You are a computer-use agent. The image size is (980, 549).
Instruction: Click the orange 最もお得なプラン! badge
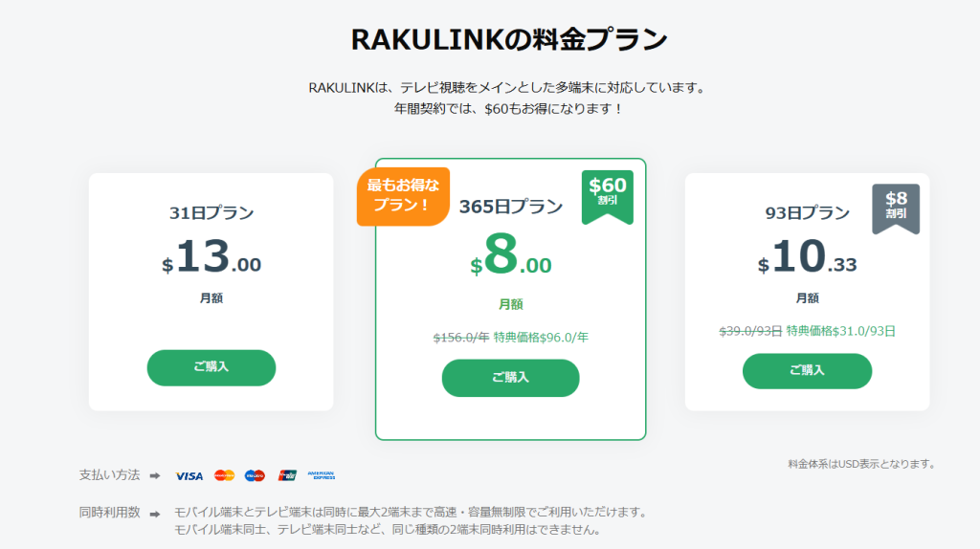(403, 197)
